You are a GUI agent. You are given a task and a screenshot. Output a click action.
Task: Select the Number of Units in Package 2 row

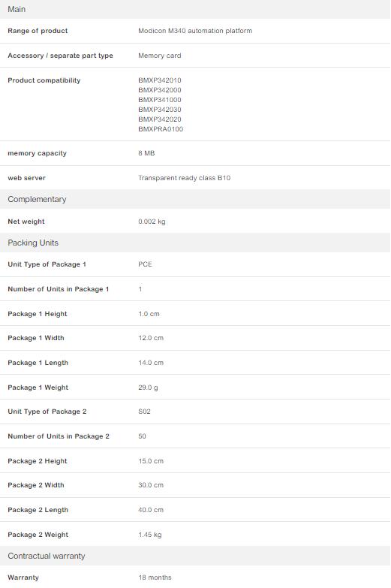click(195, 436)
